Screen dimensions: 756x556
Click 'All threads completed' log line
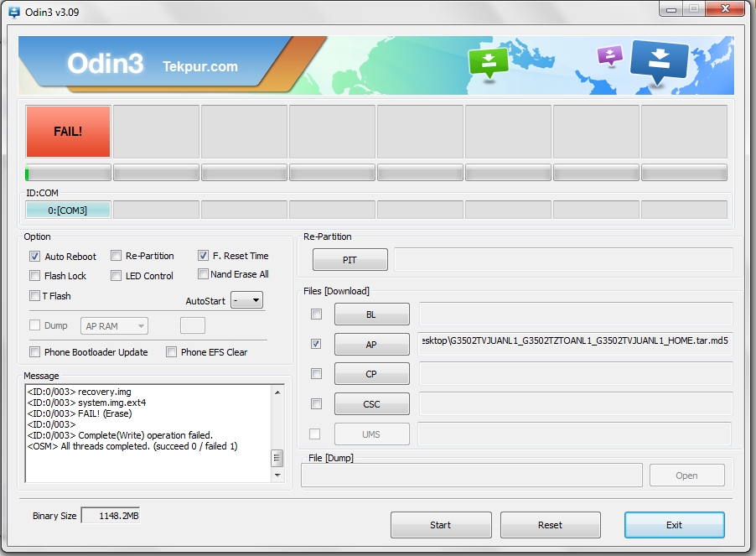coord(132,446)
